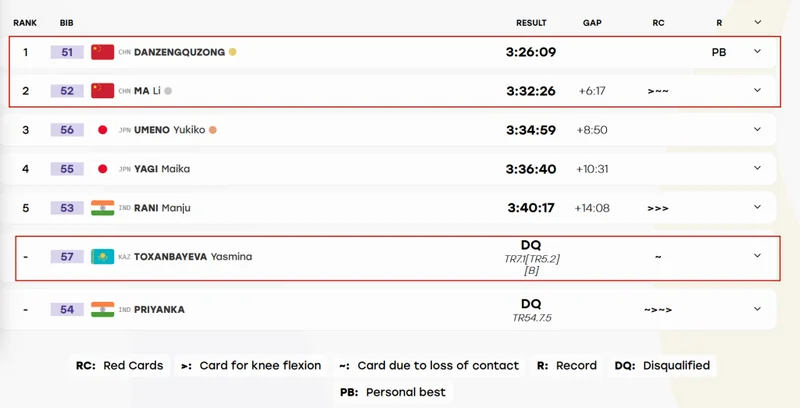Select athlete name RANI Manju
The width and height of the screenshot is (800, 408).
(x=162, y=208)
